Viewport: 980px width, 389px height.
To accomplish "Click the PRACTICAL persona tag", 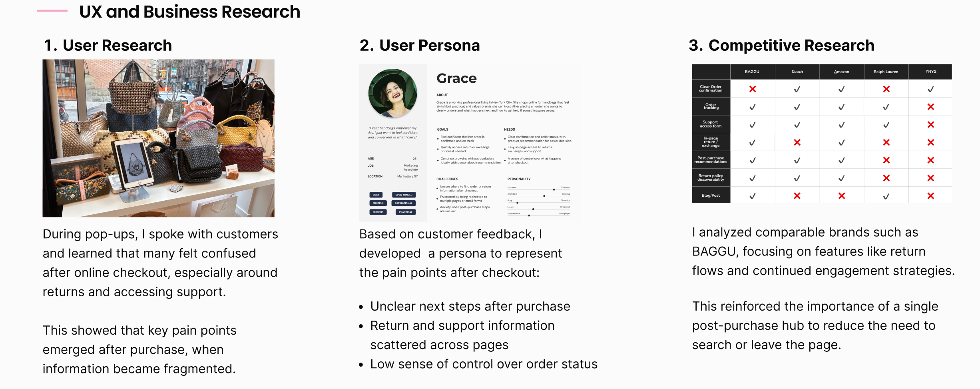I will [x=405, y=212].
